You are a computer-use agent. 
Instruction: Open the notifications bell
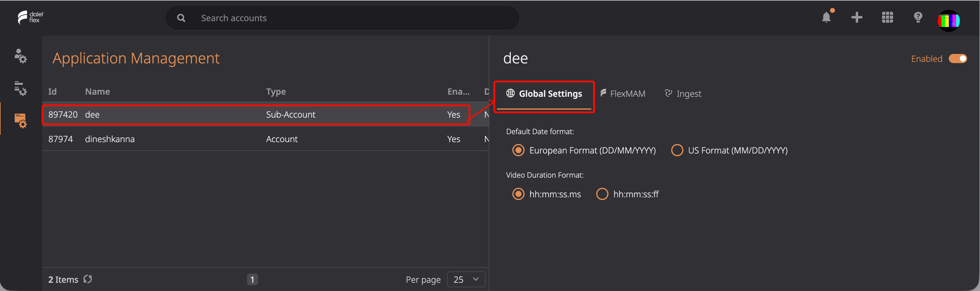(826, 17)
